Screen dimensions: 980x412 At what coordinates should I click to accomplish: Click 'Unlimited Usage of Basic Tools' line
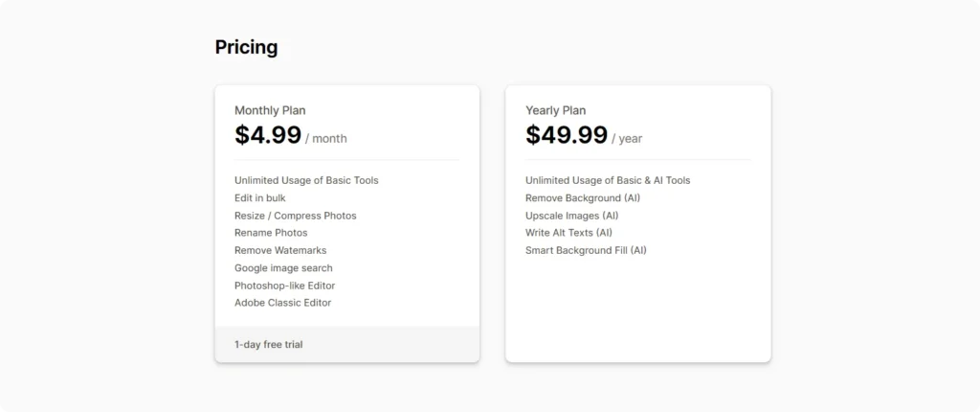[x=306, y=180]
